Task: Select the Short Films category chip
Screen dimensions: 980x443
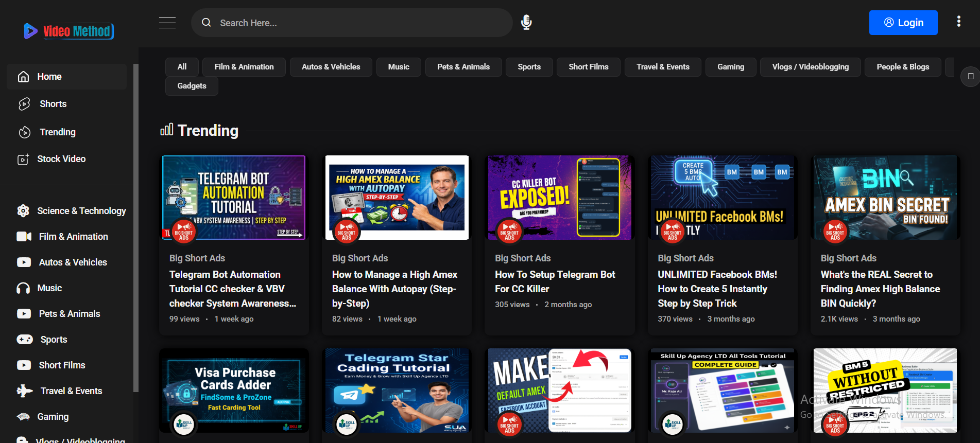Action: click(589, 67)
